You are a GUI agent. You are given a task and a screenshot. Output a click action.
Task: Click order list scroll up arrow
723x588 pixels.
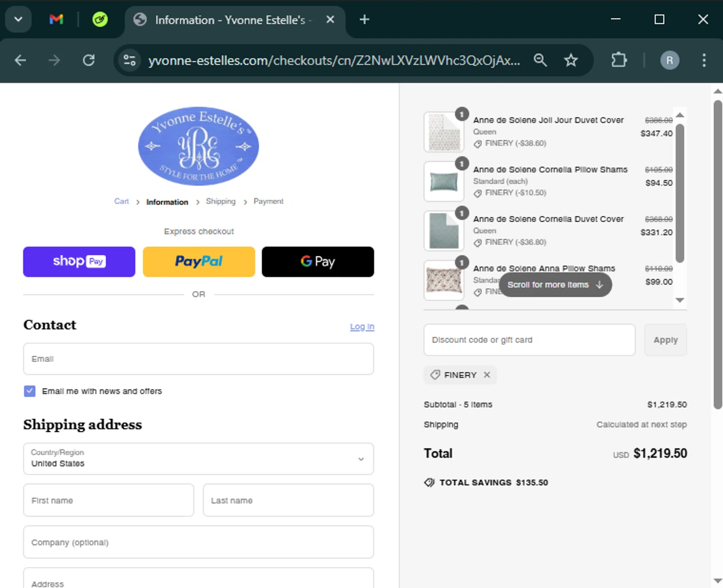[x=680, y=115]
